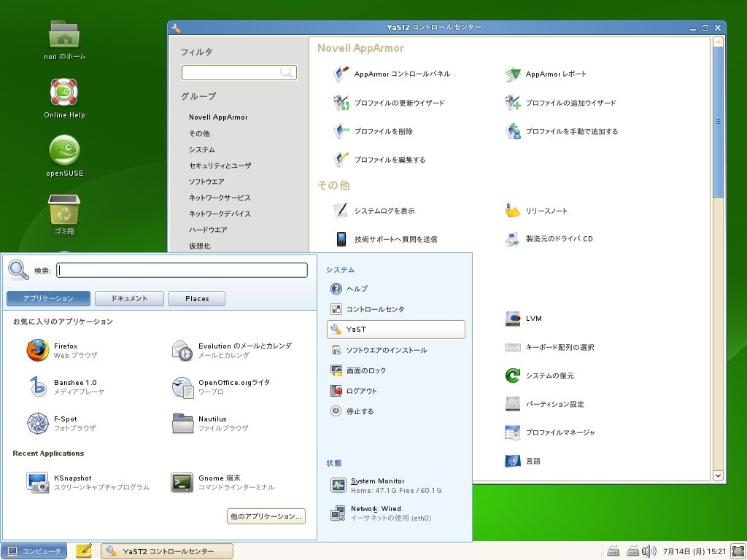Viewport: 747px width, 560px height.
Task: Select セキュリティとユーザ group
Action: point(220,166)
